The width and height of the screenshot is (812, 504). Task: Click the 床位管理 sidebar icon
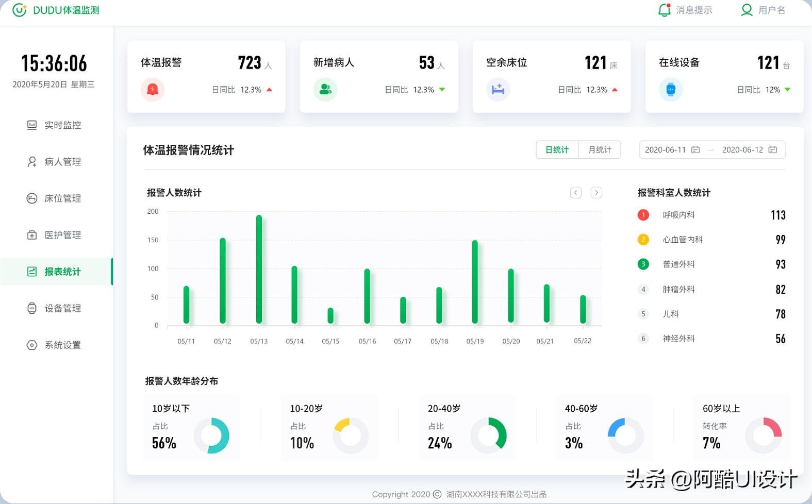tap(32, 198)
